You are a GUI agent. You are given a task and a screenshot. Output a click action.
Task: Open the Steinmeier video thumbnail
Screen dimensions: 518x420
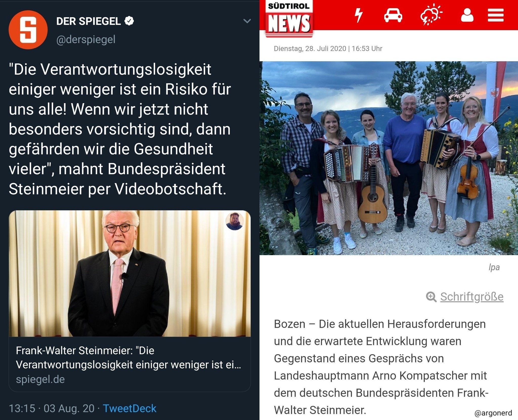coord(130,273)
